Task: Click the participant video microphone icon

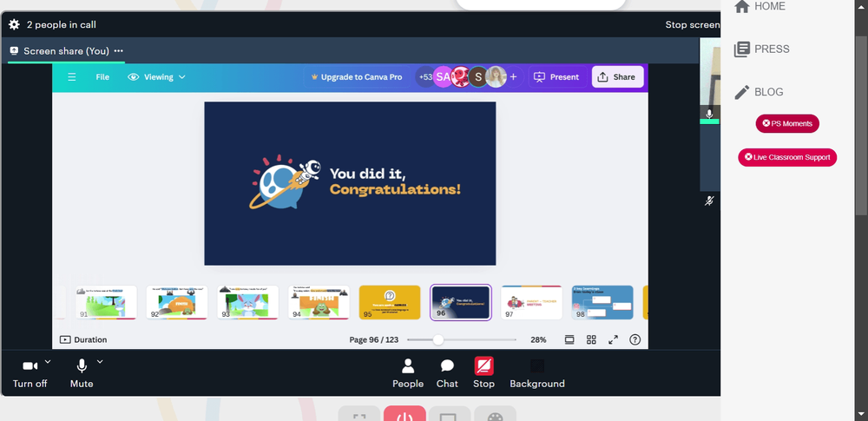Action: tap(709, 114)
